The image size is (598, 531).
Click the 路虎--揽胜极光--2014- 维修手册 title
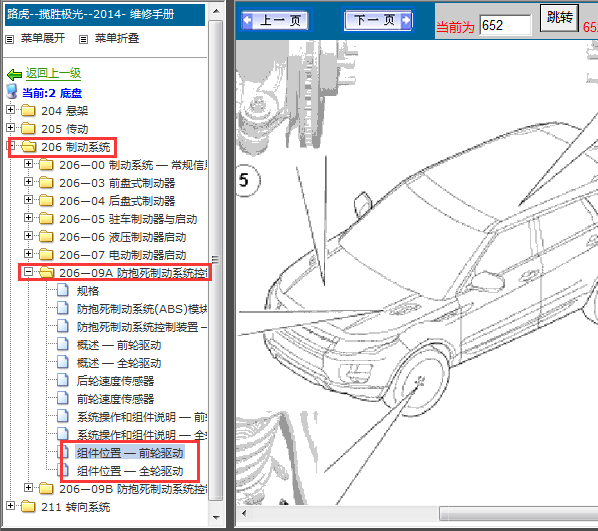tap(90, 14)
